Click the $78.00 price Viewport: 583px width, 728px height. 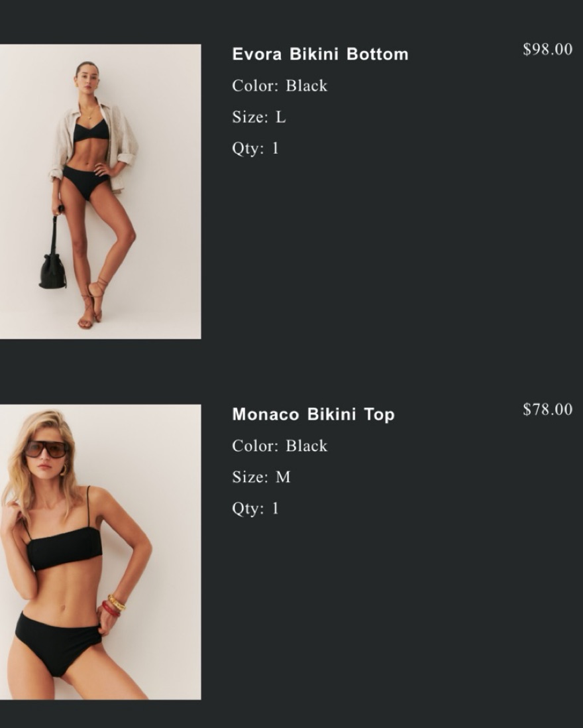548,410
